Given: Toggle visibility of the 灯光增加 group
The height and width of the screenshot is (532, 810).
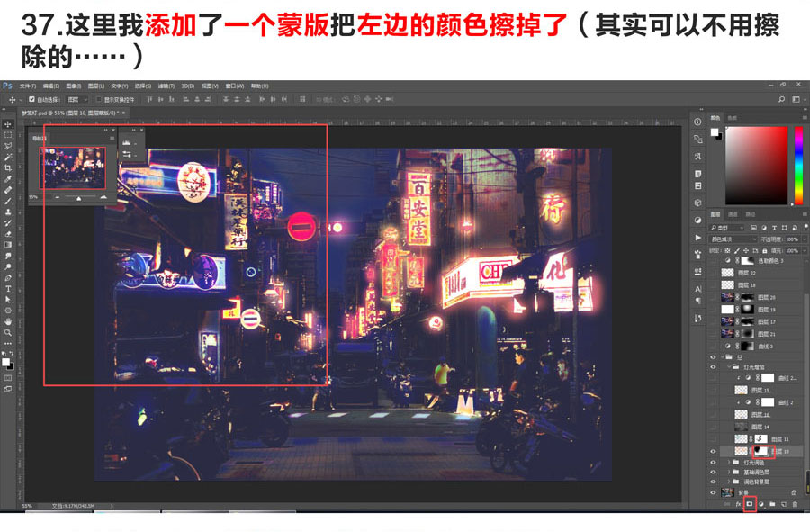Looking at the screenshot, I should pos(712,366).
